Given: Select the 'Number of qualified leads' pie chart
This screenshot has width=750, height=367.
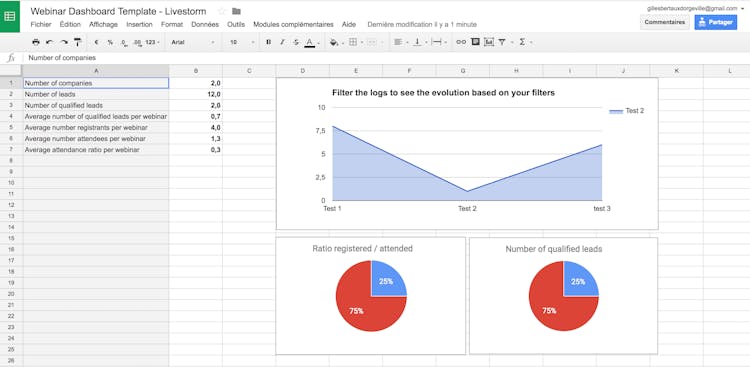Looking at the screenshot, I should (x=563, y=295).
